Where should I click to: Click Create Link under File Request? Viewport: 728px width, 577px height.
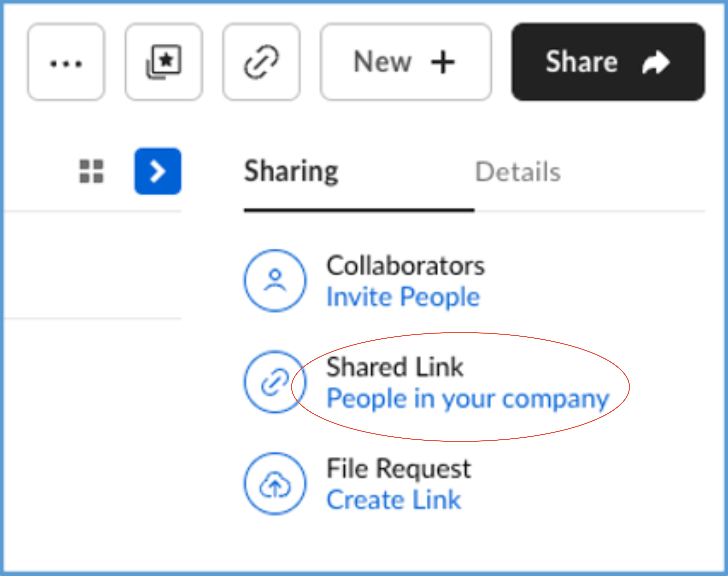(x=394, y=500)
